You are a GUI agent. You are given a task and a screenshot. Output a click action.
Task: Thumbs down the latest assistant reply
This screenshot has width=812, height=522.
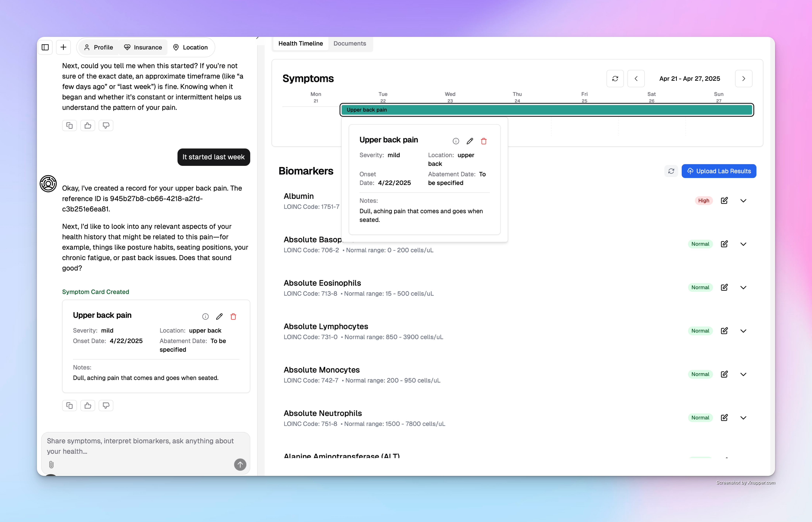[x=106, y=405]
